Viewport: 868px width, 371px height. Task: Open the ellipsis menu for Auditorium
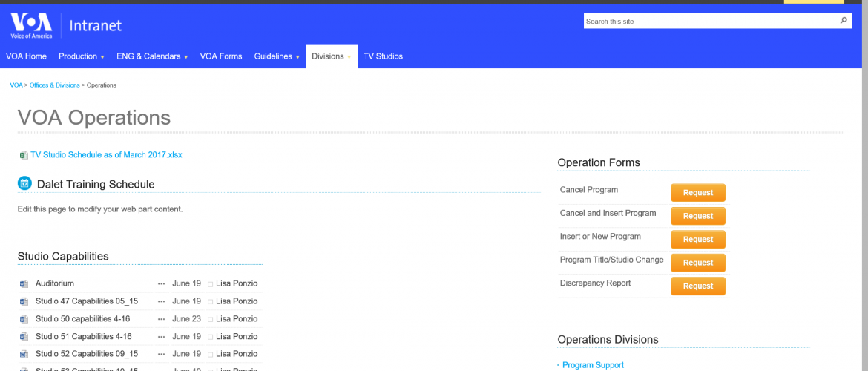(x=161, y=283)
